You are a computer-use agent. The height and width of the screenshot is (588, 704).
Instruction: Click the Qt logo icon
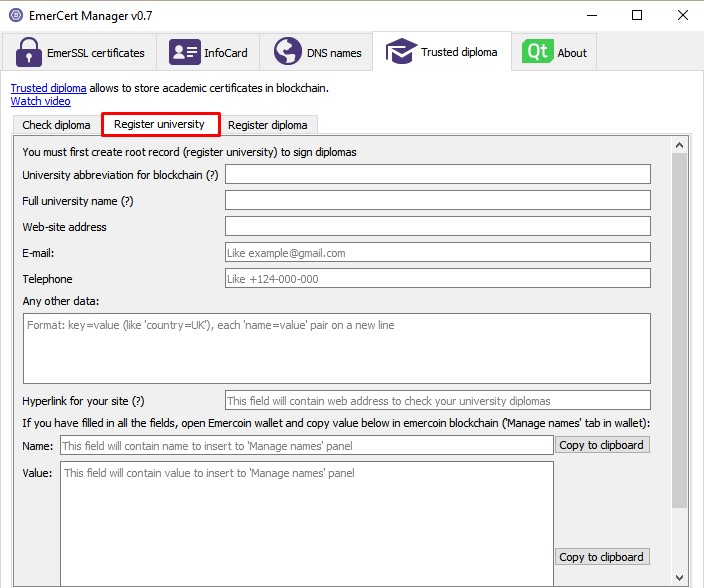537,51
